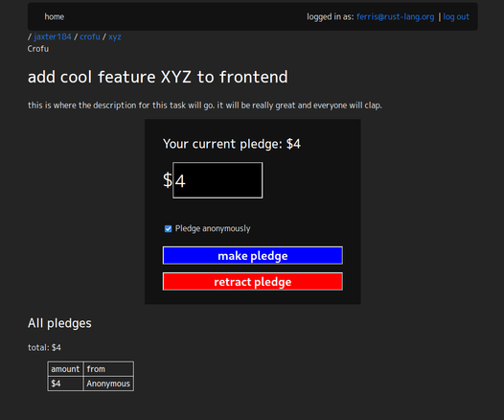This screenshot has width=504, height=420.
Task: Click the amount column header
Action: click(65, 369)
